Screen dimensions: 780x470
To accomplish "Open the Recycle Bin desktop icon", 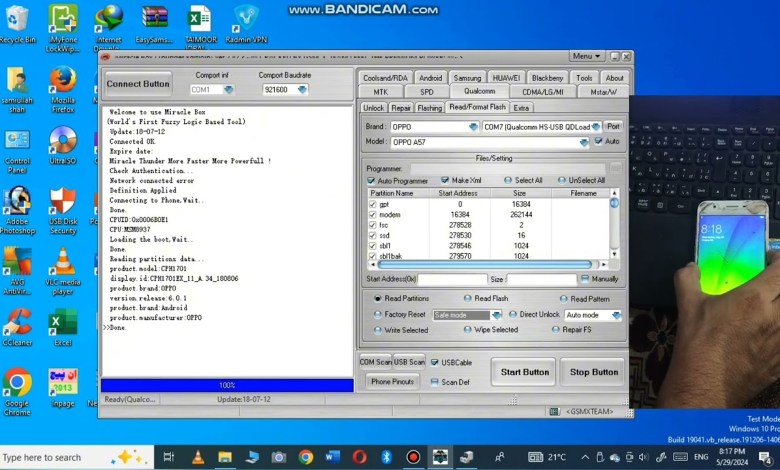I will 17,24.
